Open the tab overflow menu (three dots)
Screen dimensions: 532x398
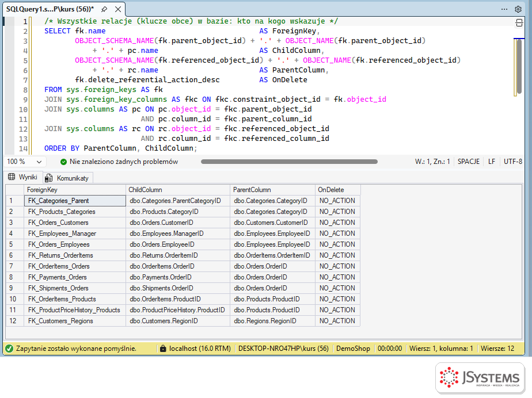(x=504, y=9)
